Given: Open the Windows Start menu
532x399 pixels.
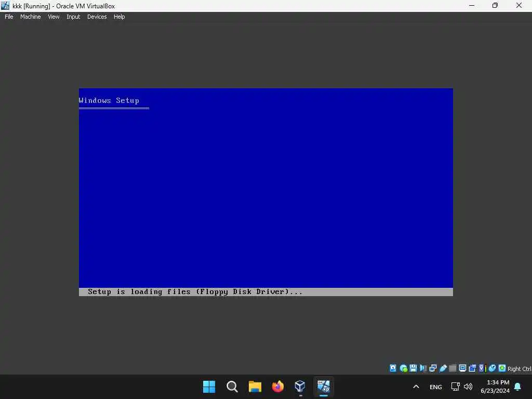Looking at the screenshot, I should click(209, 387).
